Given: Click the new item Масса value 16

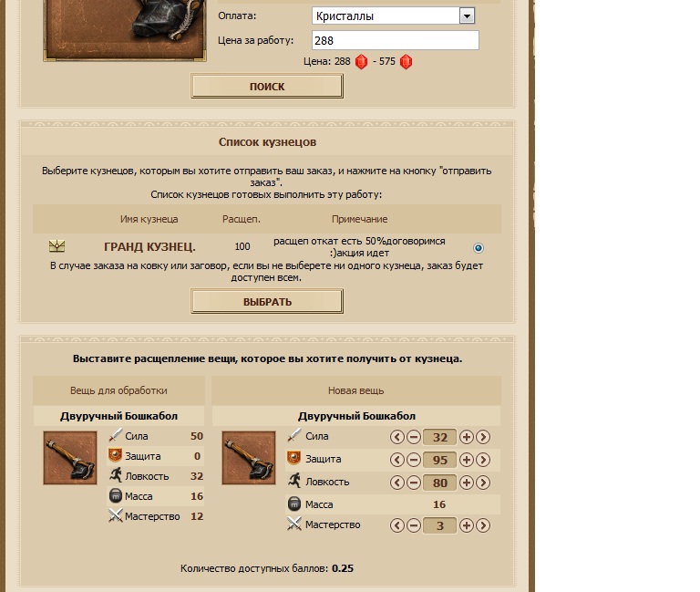Looking at the screenshot, I should [439, 504].
